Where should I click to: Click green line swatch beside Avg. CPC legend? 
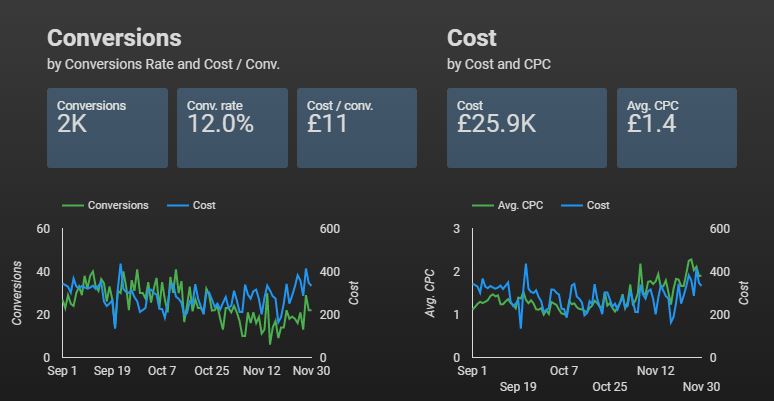coord(483,205)
